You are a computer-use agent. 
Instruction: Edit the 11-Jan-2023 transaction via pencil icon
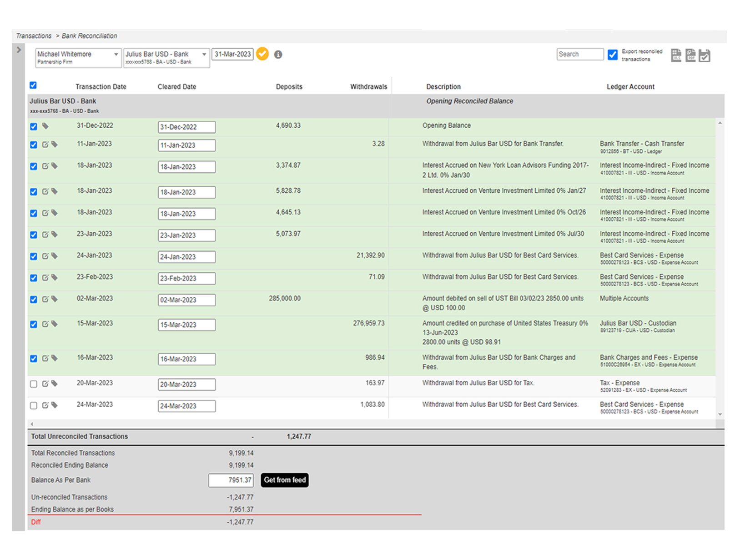tap(45, 145)
